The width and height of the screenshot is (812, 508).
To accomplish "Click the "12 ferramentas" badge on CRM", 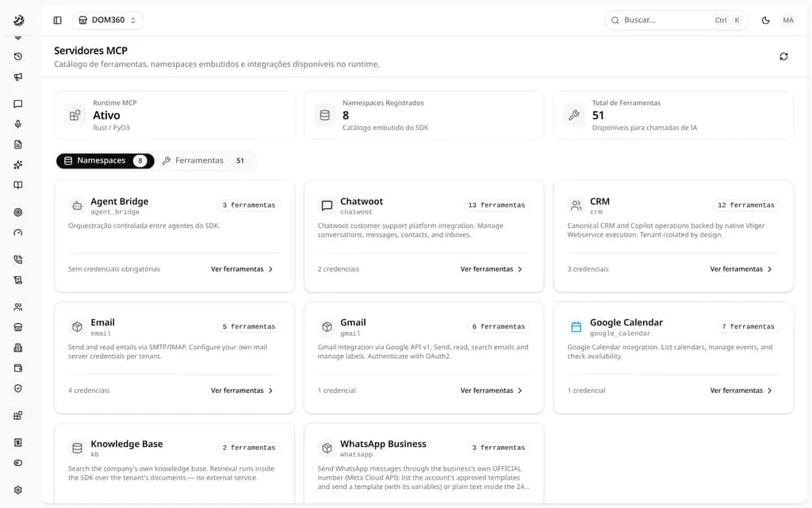I will click(x=746, y=206).
